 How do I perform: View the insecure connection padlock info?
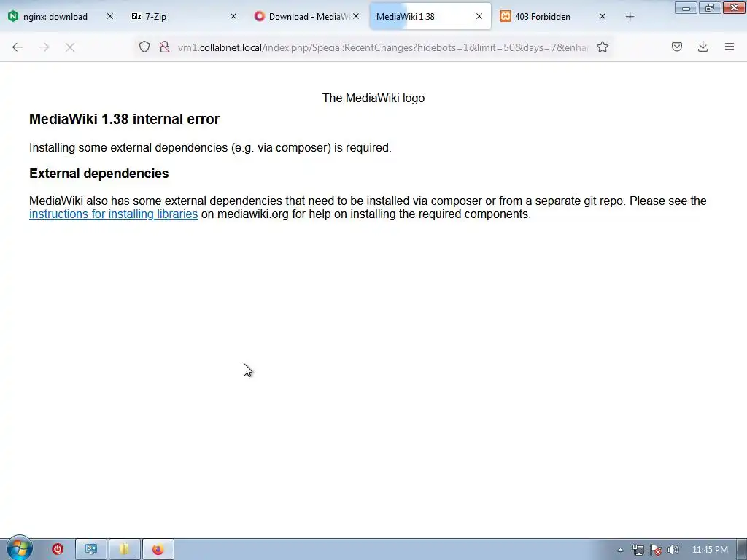pos(165,47)
